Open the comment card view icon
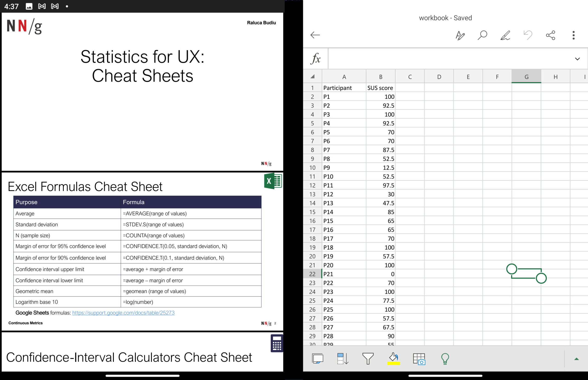This screenshot has height=380, width=588. point(317,359)
